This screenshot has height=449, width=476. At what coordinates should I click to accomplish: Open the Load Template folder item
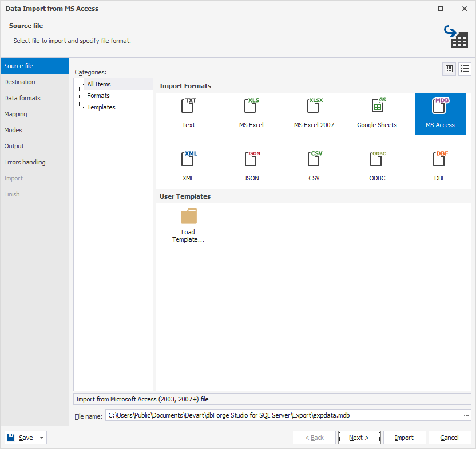point(188,225)
